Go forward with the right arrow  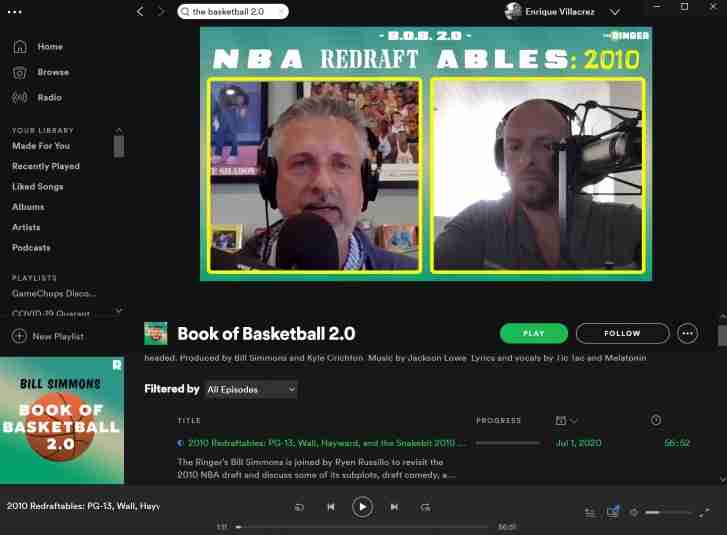[160, 12]
